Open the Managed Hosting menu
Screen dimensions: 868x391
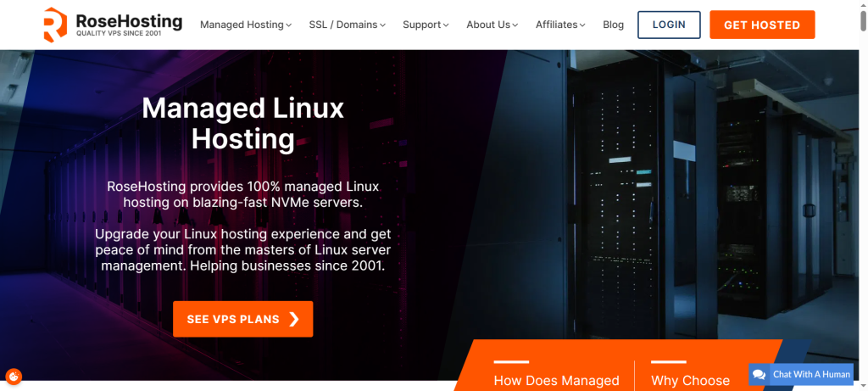(246, 25)
